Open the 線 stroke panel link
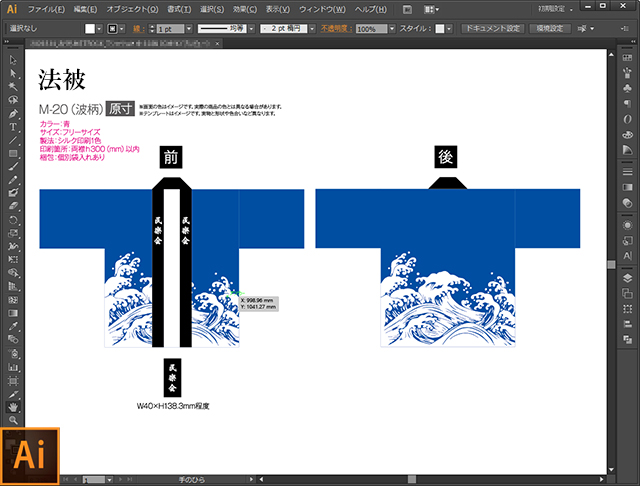 click(138, 29)
